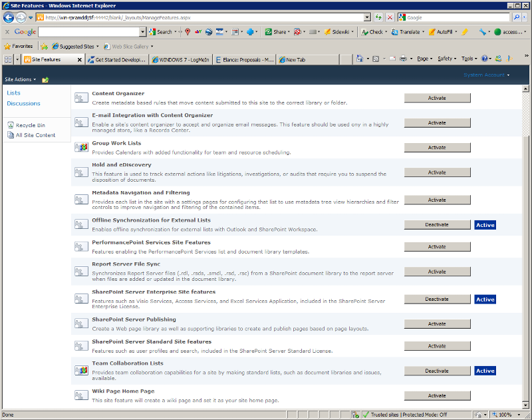532x420 pixels.
Task: Click the Google toolbar Translate icon
Action: [x=394, y=32]
